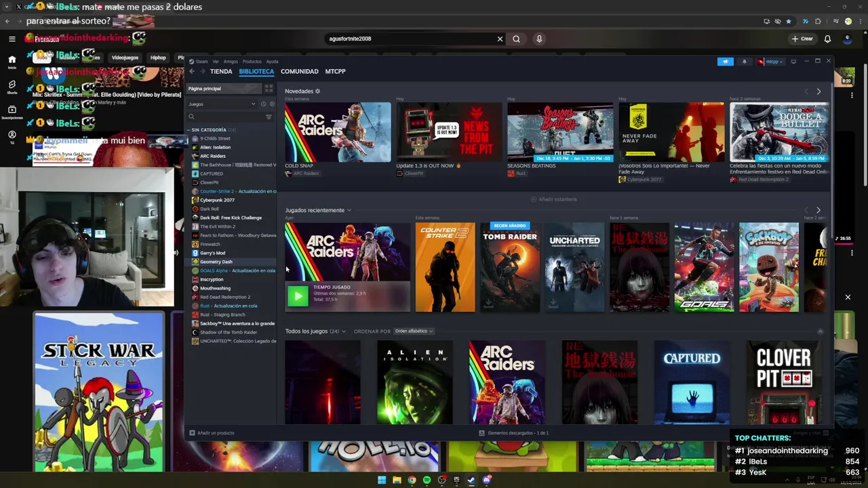The width and height of the screenshot is (868, 488).
Task: Open Discord from the Windows taskbar
Action: tap(486, 480)
